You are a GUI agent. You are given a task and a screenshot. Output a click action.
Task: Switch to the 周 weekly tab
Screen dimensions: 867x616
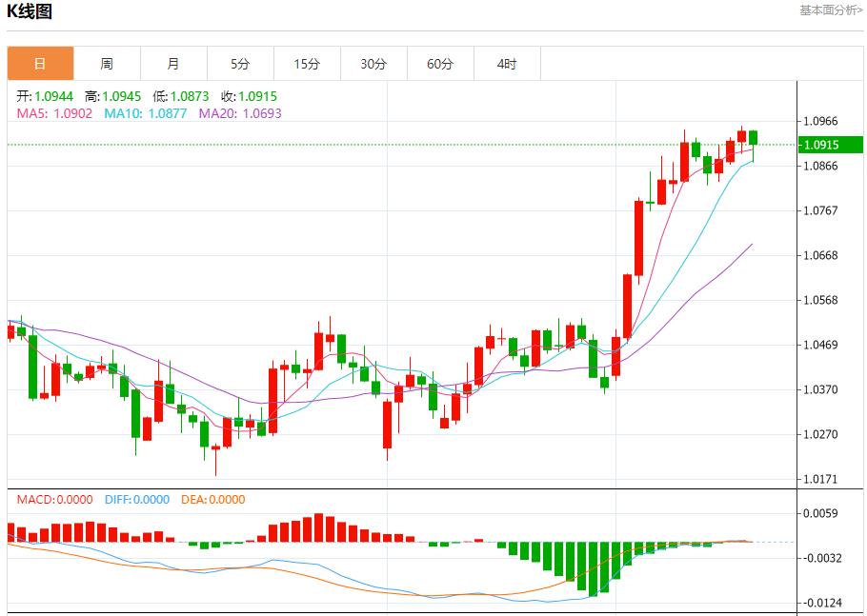point(107,64)
